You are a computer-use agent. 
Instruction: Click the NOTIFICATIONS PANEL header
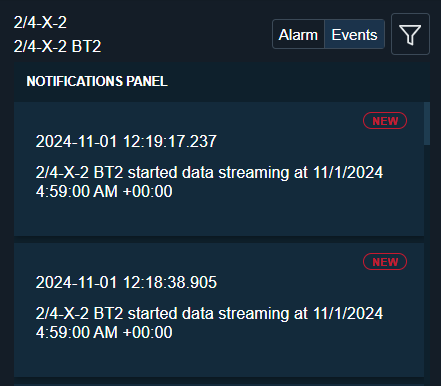point(97,81)
